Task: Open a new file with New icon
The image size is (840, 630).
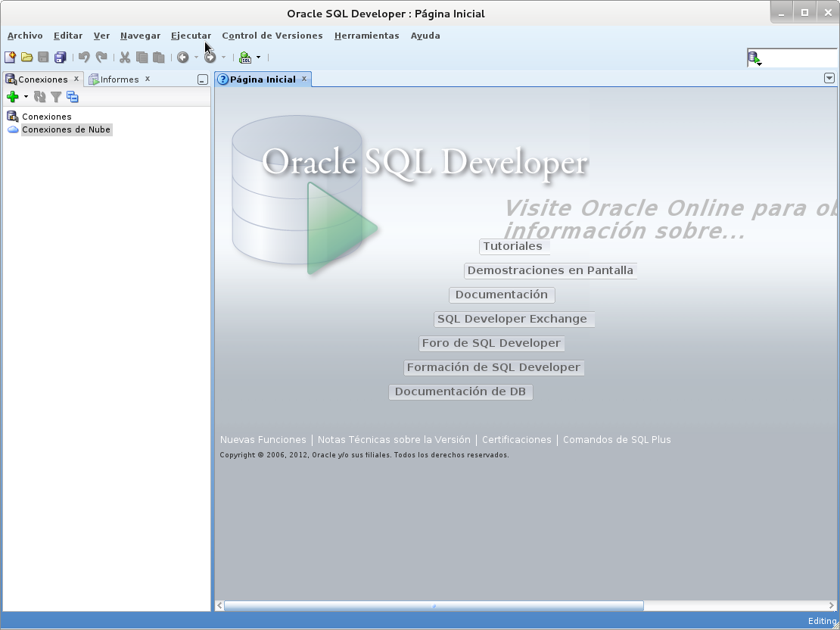Action: (11, 57)
